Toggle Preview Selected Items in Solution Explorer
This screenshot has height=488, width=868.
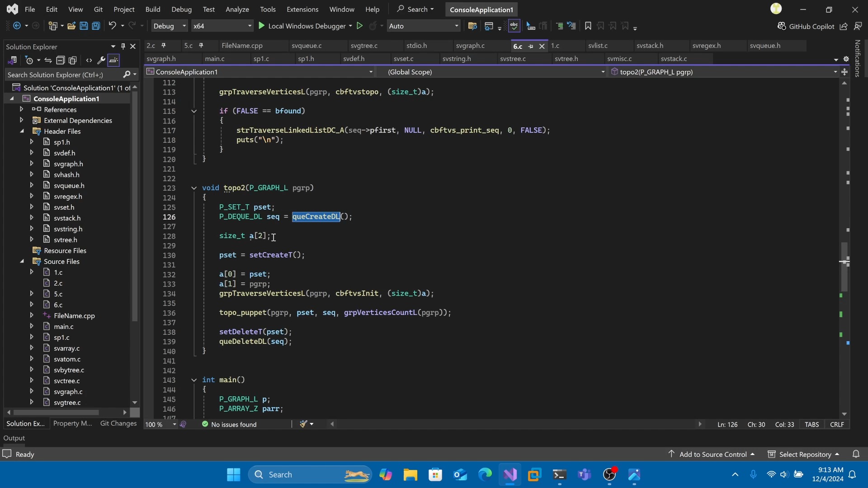click(x=113, y=60)
